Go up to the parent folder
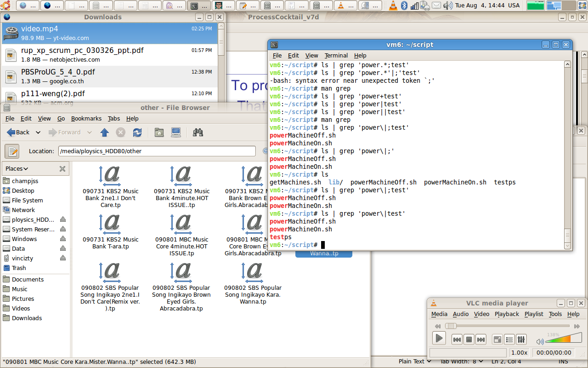The width and height of the screenshot is (588, 368). pyautogui.click(x=104, y=132)
